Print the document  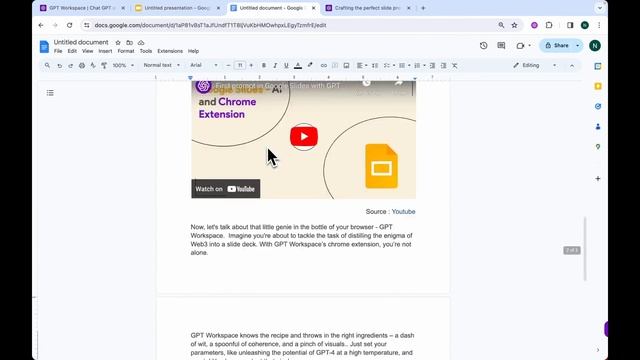coord(82,65)
